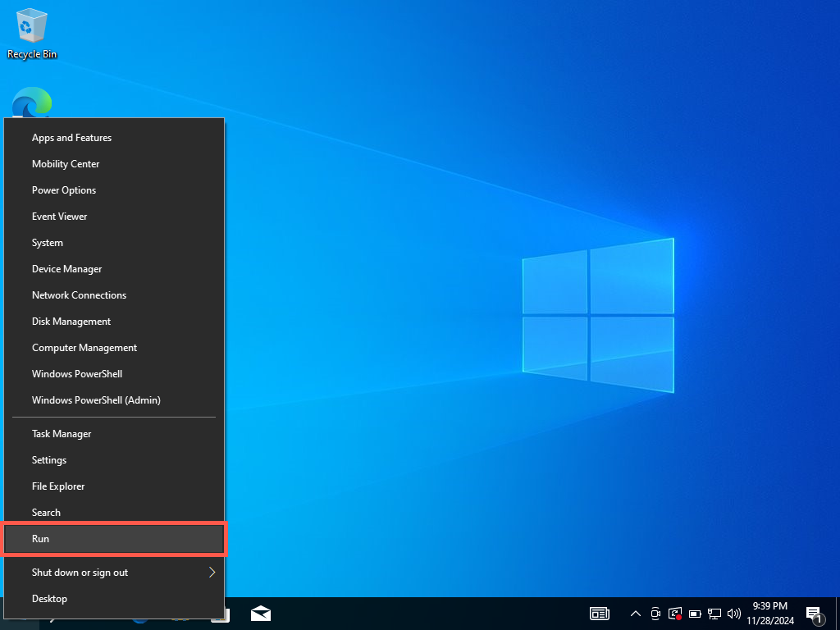840x630 pixels.
Task: Open the Recycle Bin desktop icon
Action: 32,34
